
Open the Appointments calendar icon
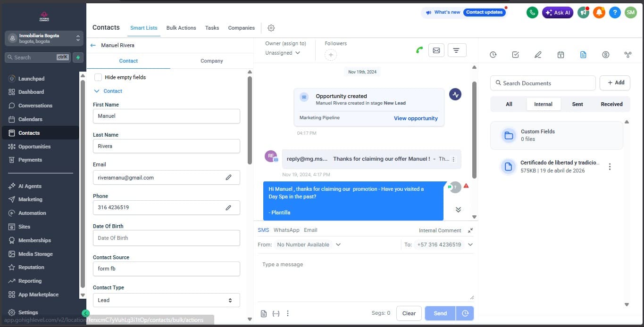tap(560, 55)
